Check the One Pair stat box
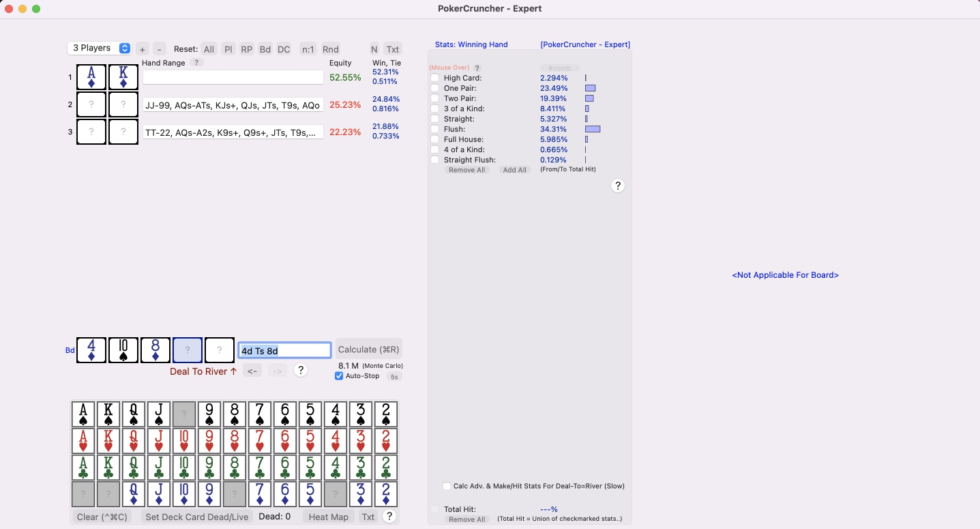The width and height of the screenshot is (980, 529). (435, 88)
